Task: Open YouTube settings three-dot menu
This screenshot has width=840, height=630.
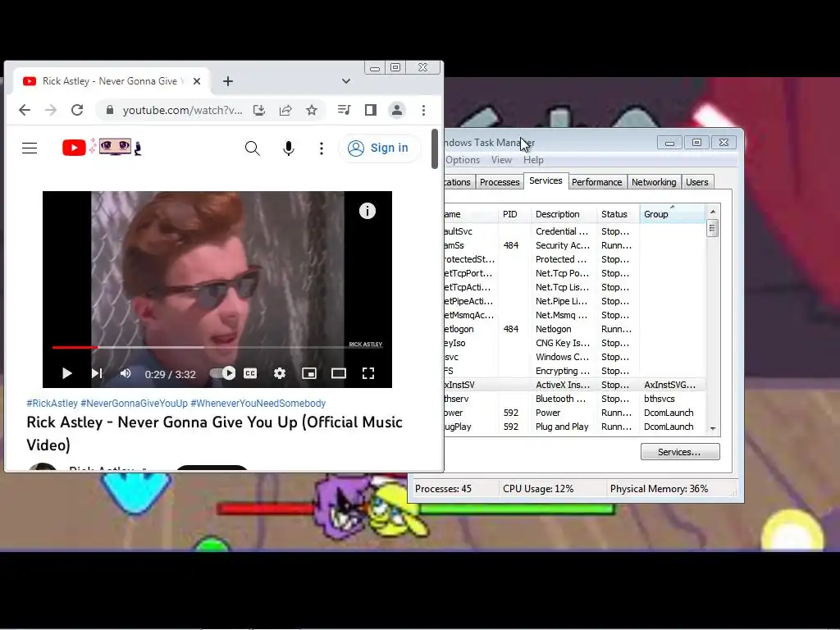Action: [x=322, y=148]
